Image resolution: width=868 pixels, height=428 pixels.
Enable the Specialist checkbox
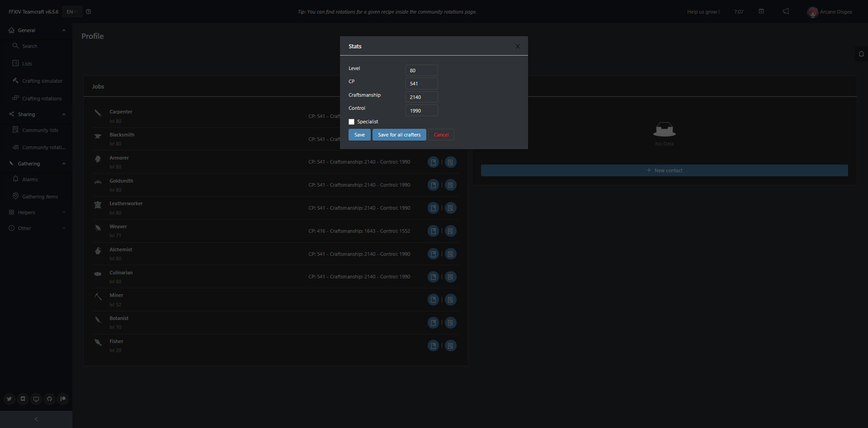click(x=352, y=122)
